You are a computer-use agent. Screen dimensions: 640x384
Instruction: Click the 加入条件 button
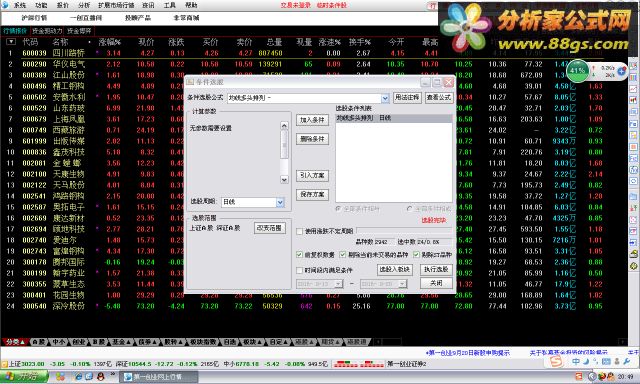click(x=312, y=120)
